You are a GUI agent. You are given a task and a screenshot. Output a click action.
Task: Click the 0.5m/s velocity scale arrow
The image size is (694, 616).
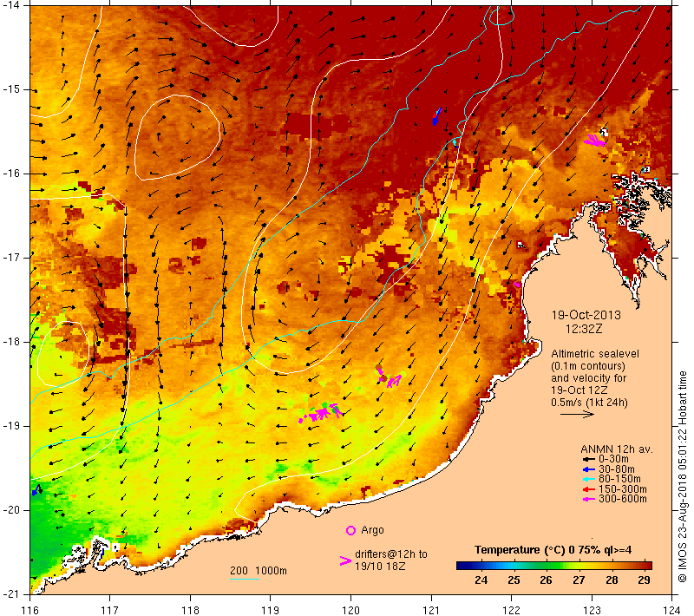point(577,414)
